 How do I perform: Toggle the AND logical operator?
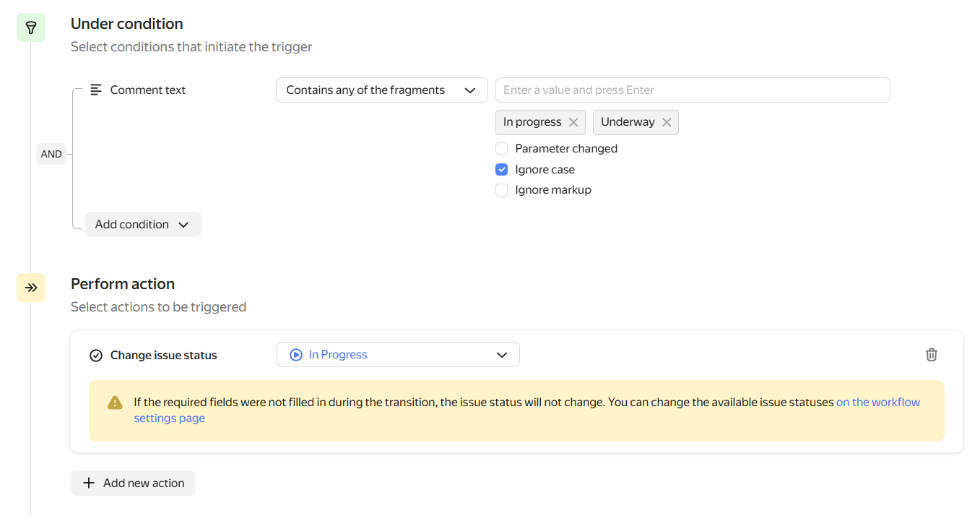click(51, 154)
